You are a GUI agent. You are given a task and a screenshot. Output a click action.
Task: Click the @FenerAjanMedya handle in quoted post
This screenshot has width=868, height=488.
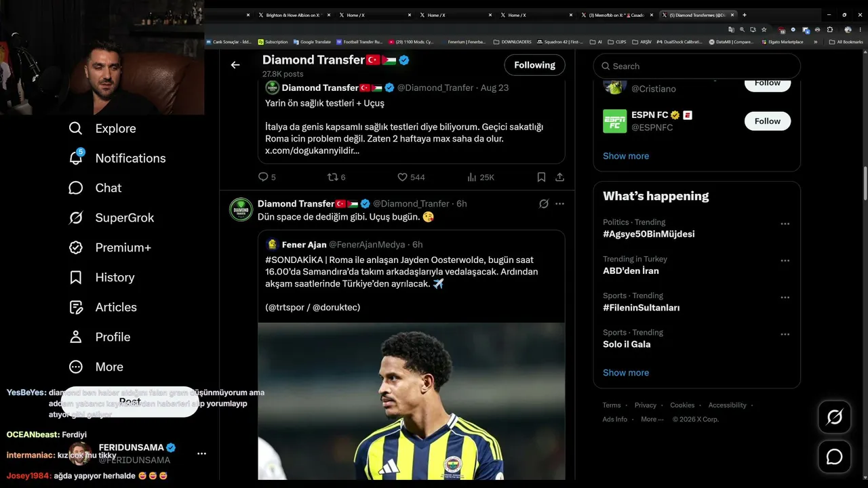point(367,245)
